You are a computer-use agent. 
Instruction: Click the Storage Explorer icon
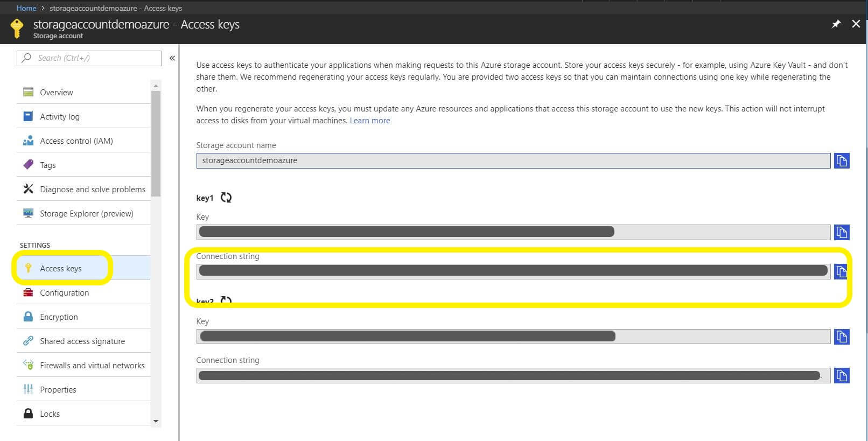tap(29, 213)
